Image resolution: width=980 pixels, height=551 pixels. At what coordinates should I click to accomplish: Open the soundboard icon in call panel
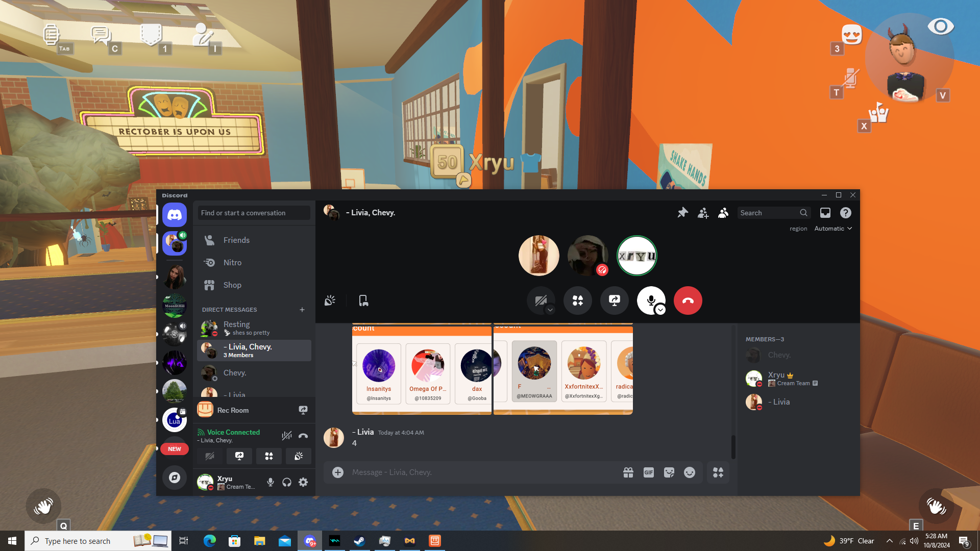(330, 300)
